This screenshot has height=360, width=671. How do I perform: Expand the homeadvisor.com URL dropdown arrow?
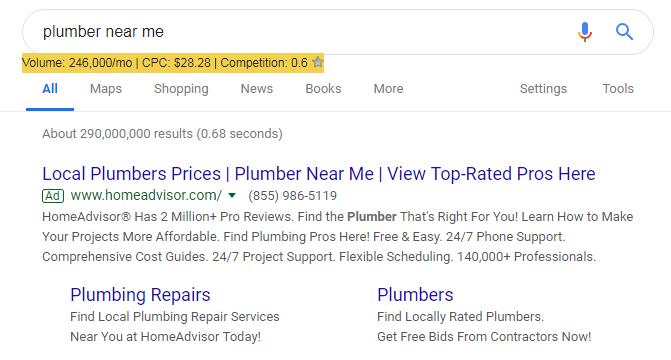coord(232,196)
